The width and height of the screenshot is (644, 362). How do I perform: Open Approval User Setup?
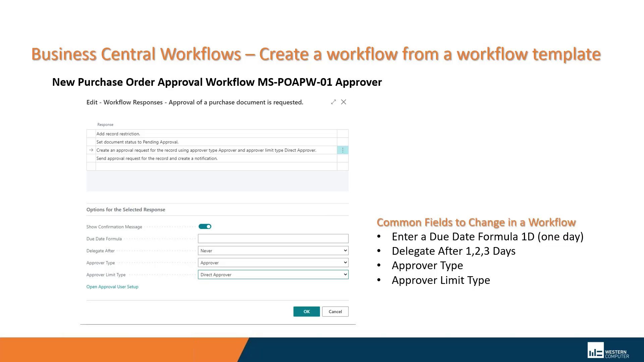(x=112, y=287)
